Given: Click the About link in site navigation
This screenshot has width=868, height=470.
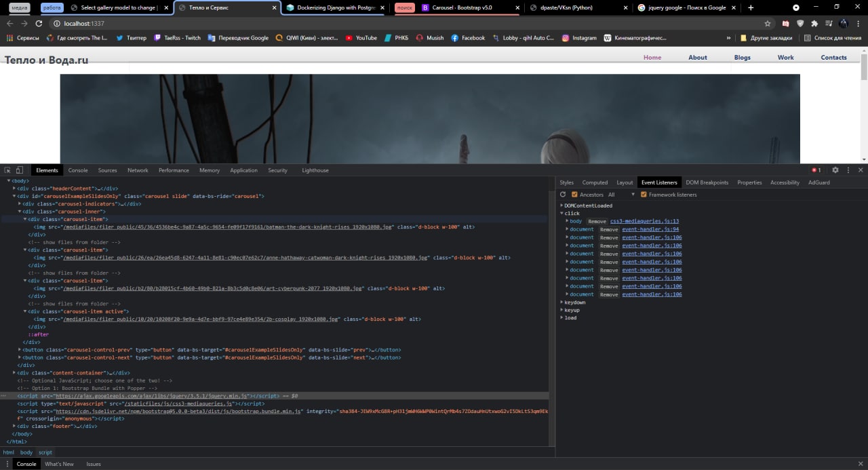Looking at the screenshot, I should [x=698, y=58].
